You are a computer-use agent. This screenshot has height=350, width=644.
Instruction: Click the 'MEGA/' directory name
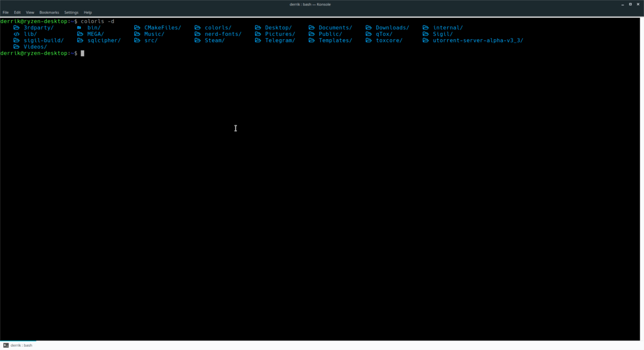(96, 34)
